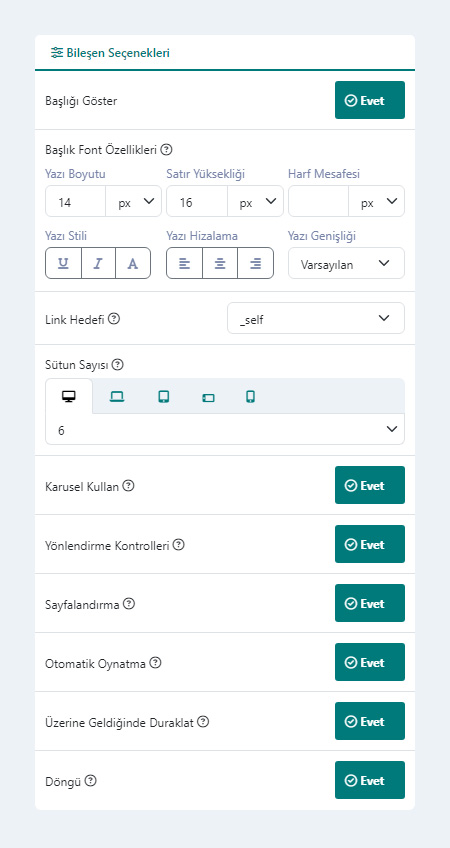Screen dimensions: 450x848
Task: Switch to mobile phone device tab
Action: 250,397
